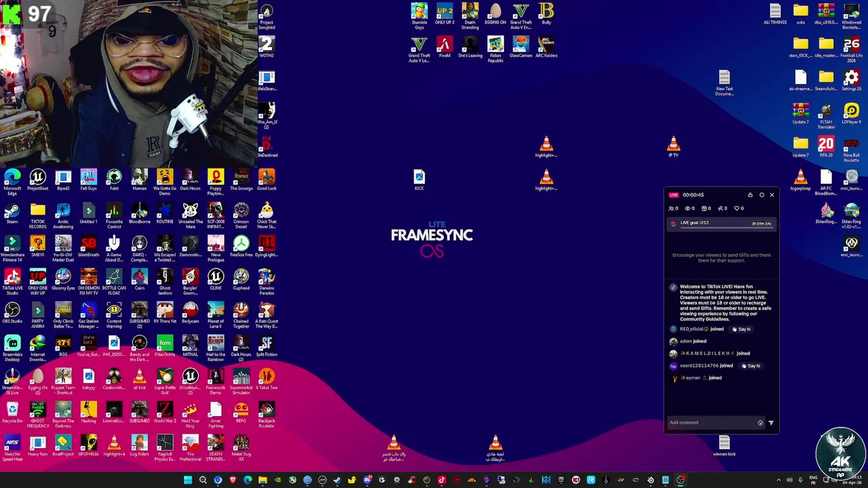Launch the Split Fiction shortcut
The image size is (868, 488).
[267, 346]
